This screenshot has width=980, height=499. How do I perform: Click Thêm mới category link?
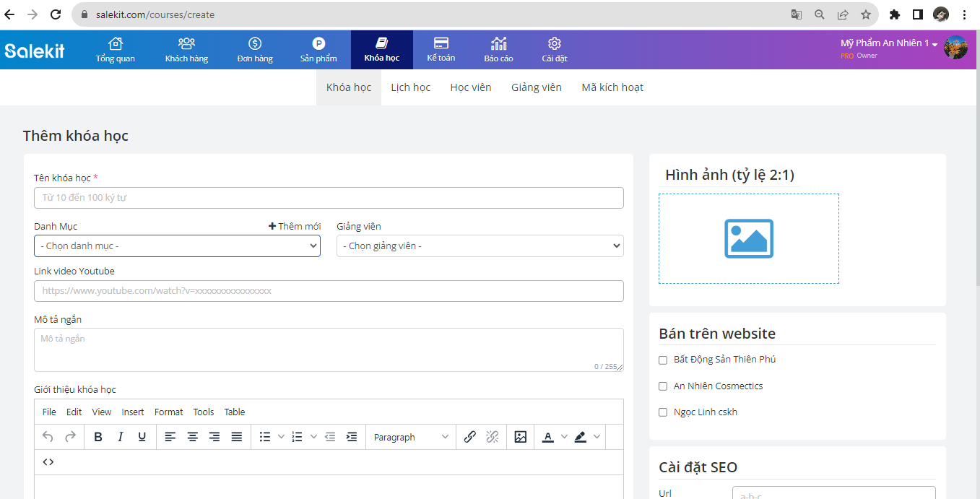(295, 226)
